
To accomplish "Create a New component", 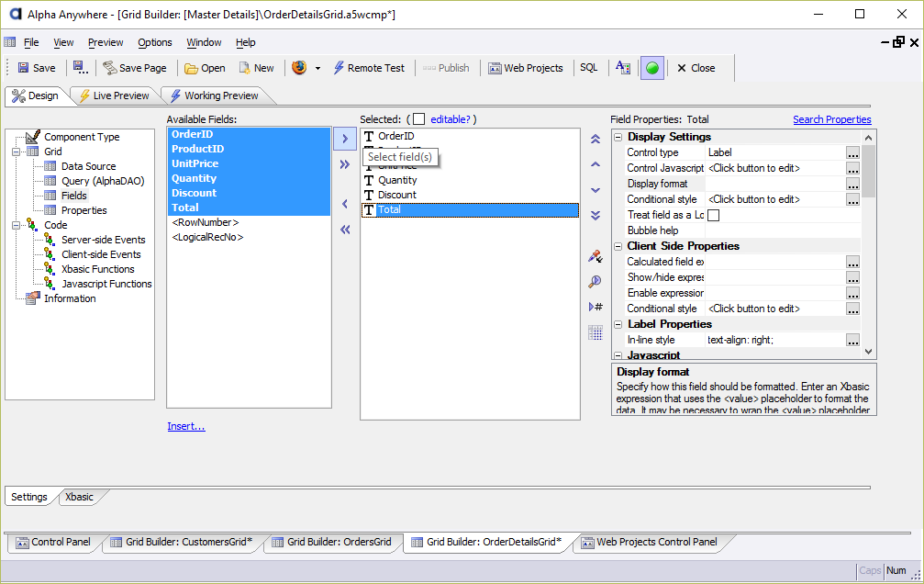I will pos(256,68).
